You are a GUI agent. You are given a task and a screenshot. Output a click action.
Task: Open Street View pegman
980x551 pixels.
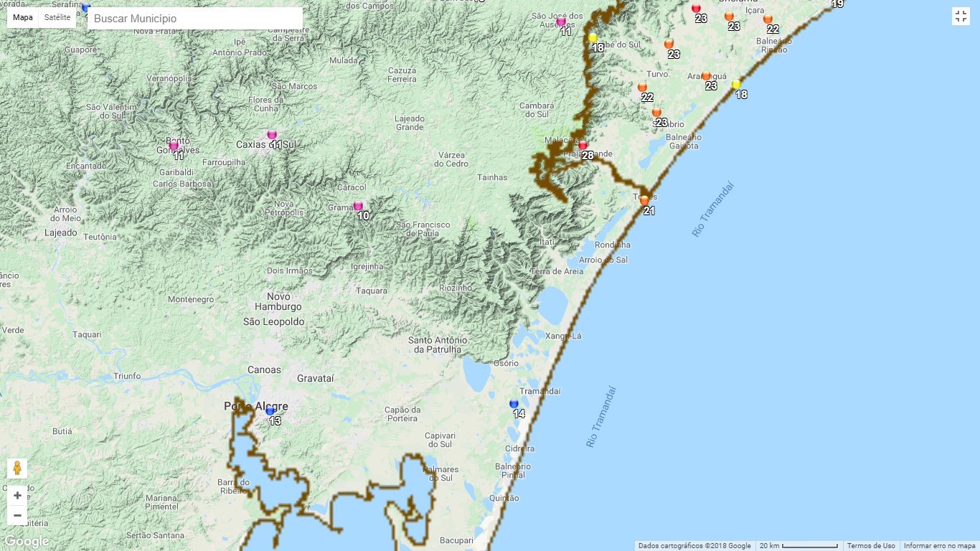17,468
